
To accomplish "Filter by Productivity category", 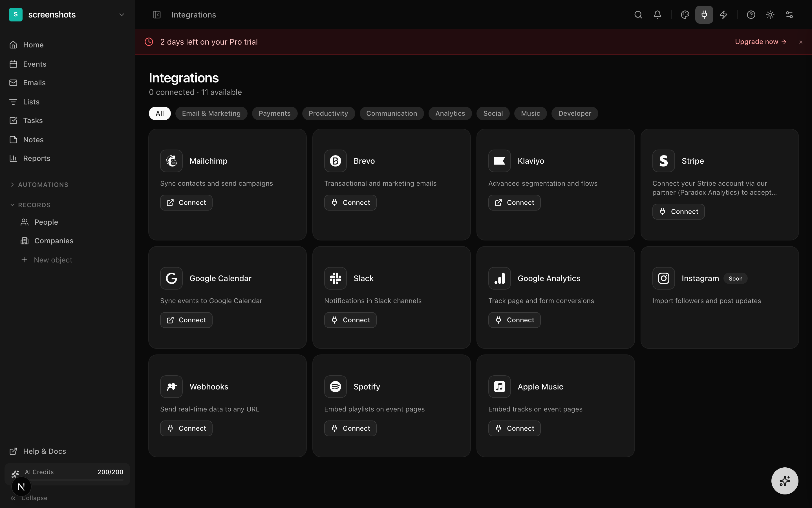I will tap(328, 113).
